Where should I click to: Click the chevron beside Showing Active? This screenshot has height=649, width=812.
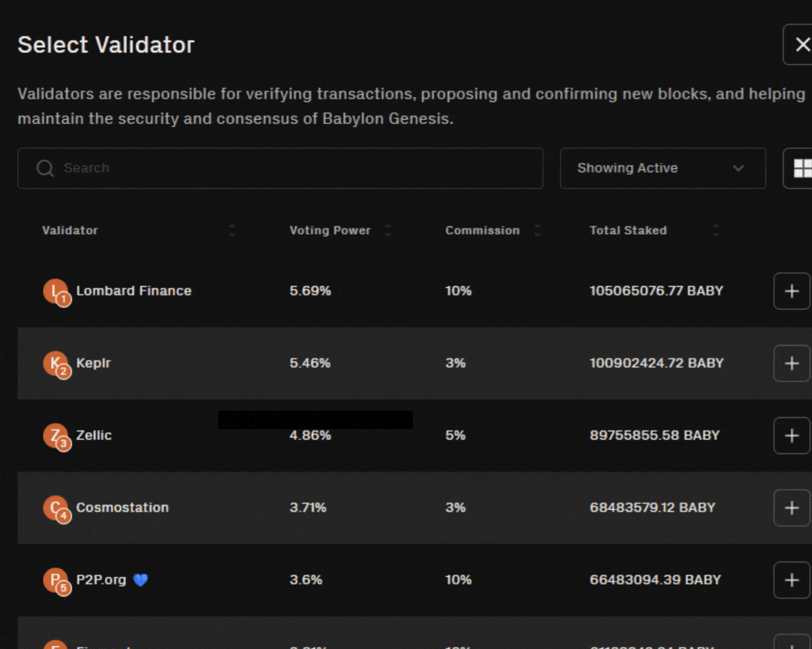pos(738,168)
